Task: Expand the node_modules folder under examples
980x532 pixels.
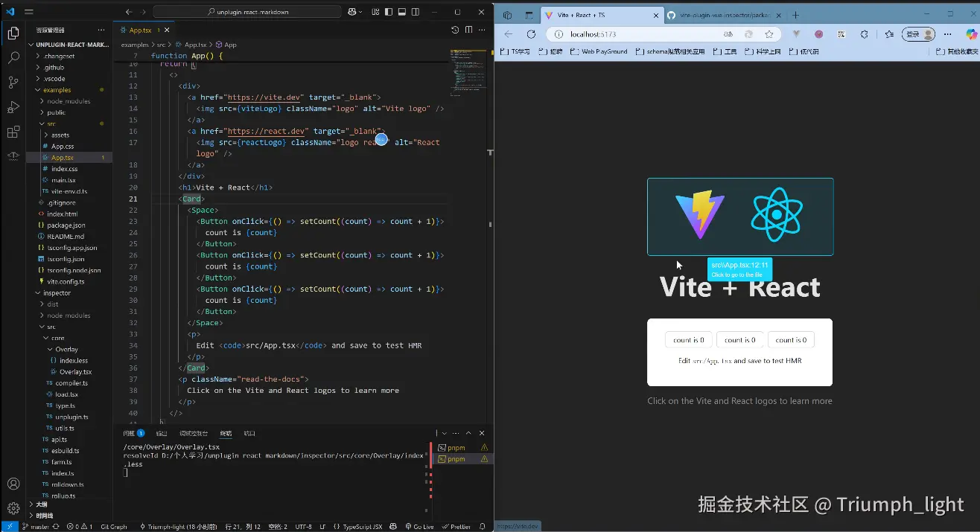Action: click(x=69, y=101)
